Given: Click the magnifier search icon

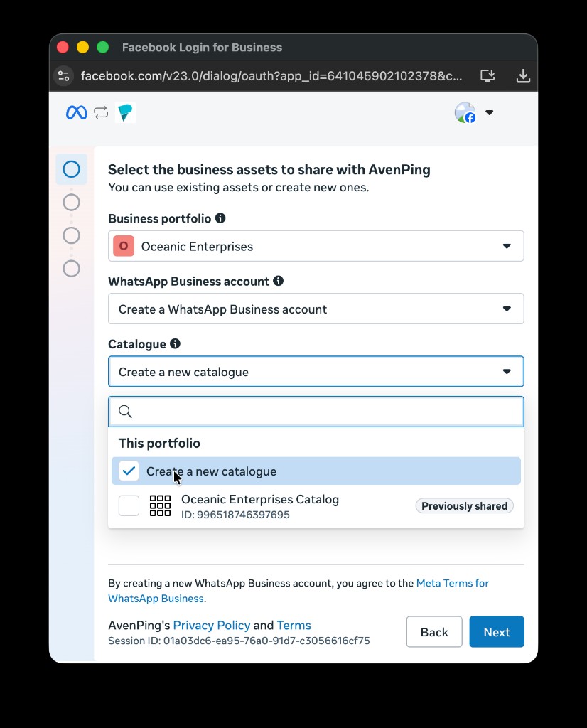Looking at the screenshot, I should click(x=125, y=412).
